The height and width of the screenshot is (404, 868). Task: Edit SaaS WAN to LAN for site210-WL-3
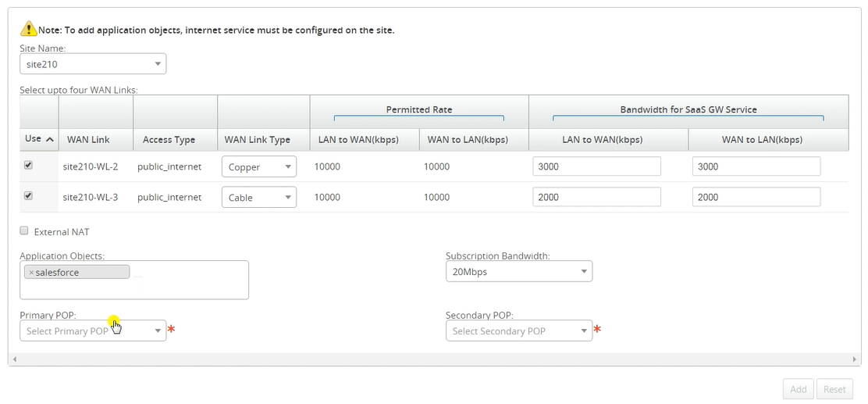(756, 197)
